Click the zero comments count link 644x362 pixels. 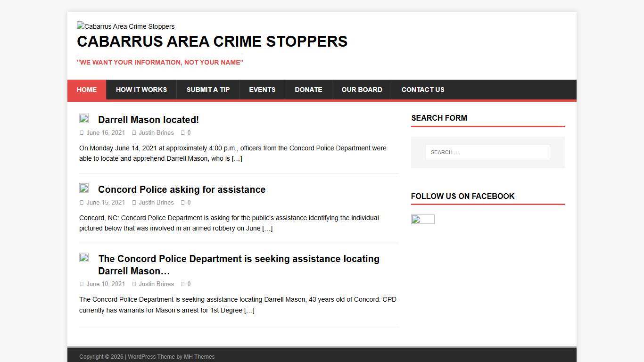pyautogui.click(x=189, y=132)
